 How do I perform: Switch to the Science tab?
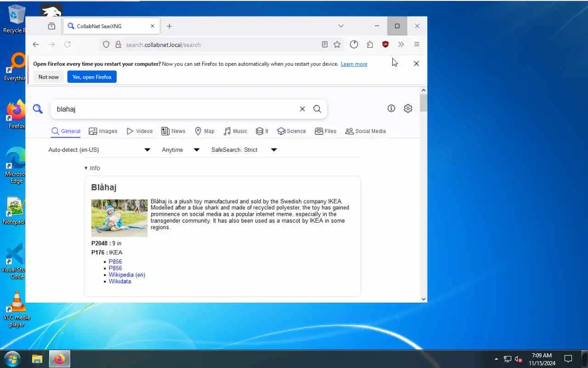[x=291, y=131]
